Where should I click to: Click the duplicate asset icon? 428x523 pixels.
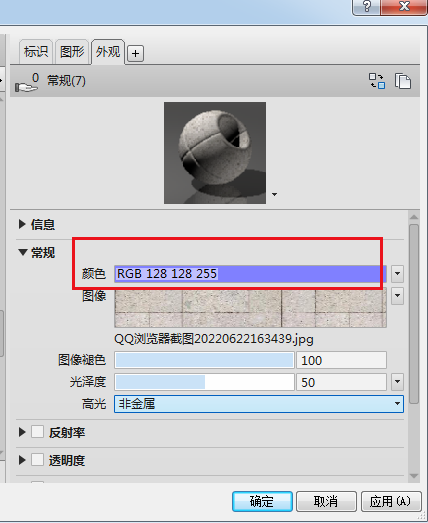[x=403, y=81]
